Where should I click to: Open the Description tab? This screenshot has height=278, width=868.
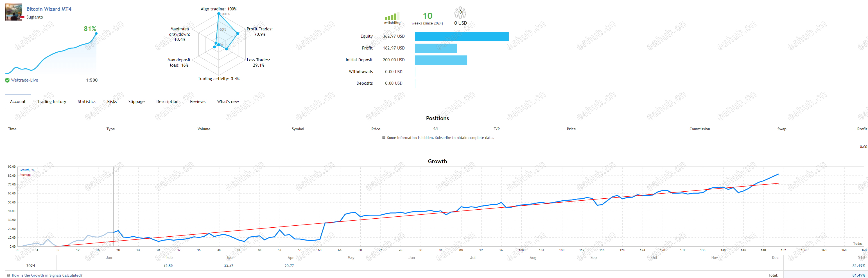click(167, 102)
